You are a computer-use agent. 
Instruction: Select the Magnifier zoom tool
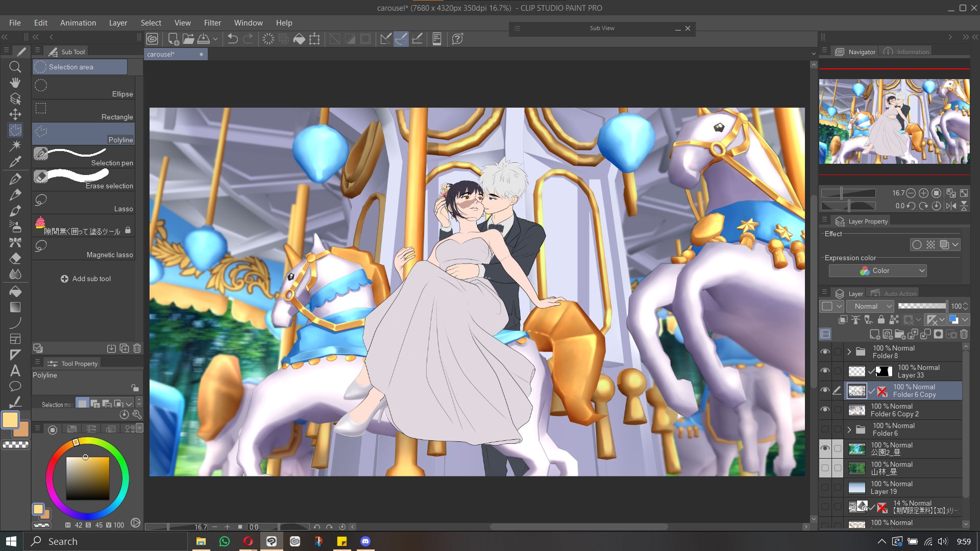click(x=15, y=67)
